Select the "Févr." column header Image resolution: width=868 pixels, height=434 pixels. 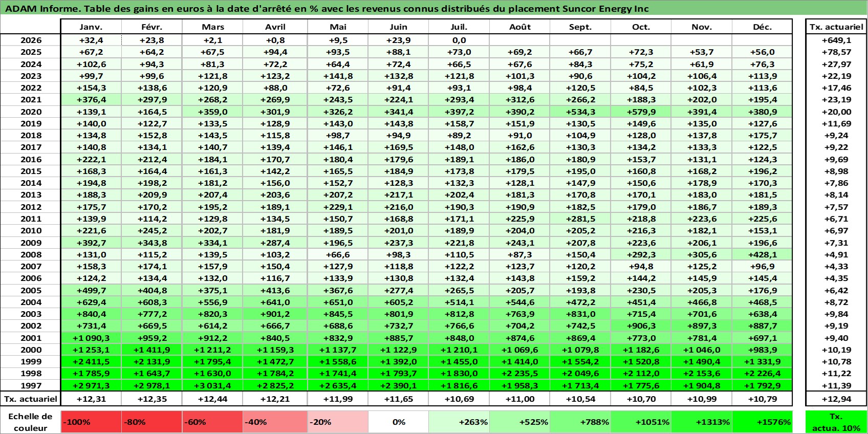151,27
